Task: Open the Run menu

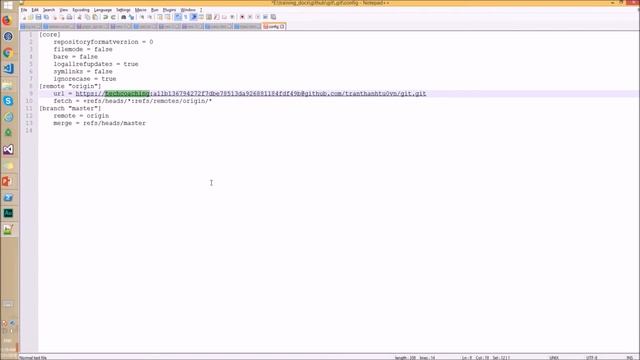Action: click(x=154, y=10)
